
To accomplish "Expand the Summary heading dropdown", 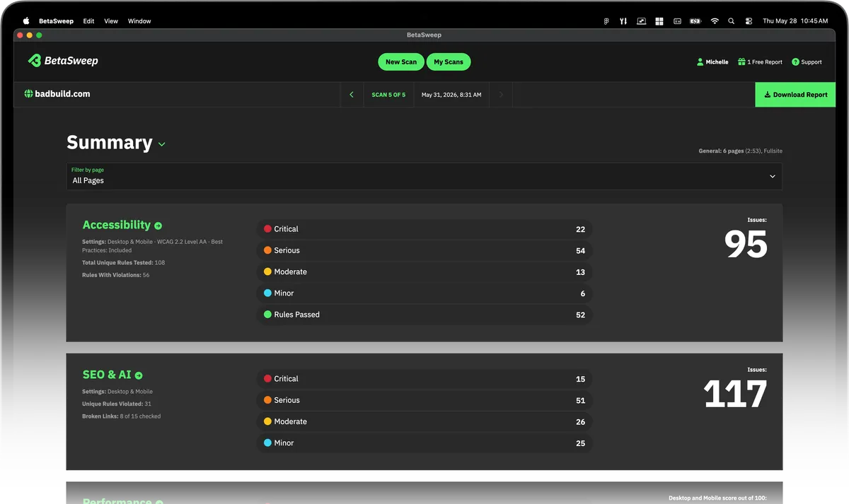I will pos(162,144).
